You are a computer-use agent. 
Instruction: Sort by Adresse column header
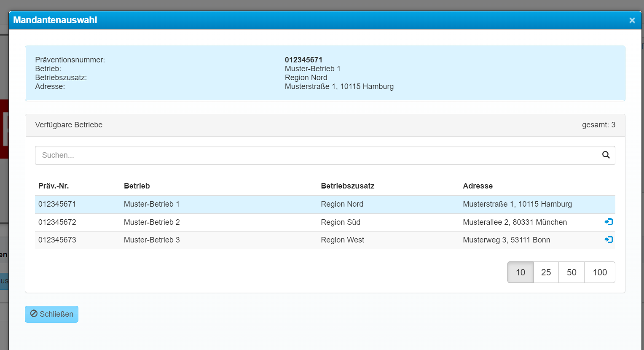click(478, 186)
